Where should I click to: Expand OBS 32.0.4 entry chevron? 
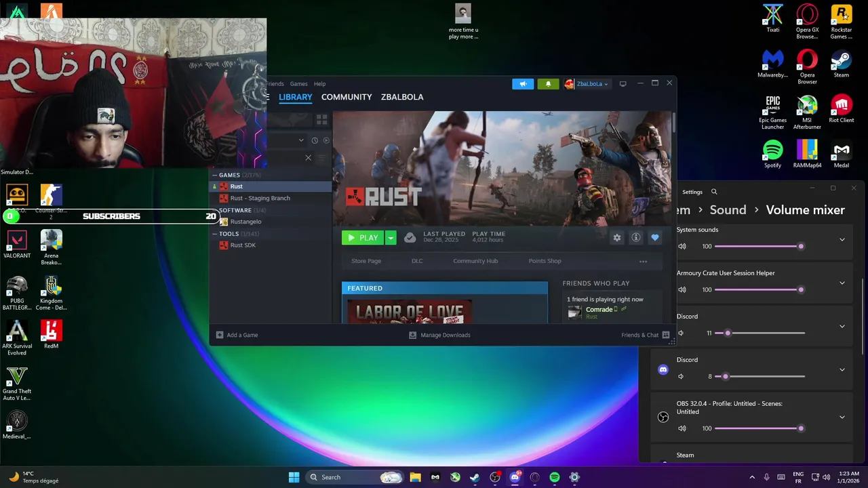point(842,417)
